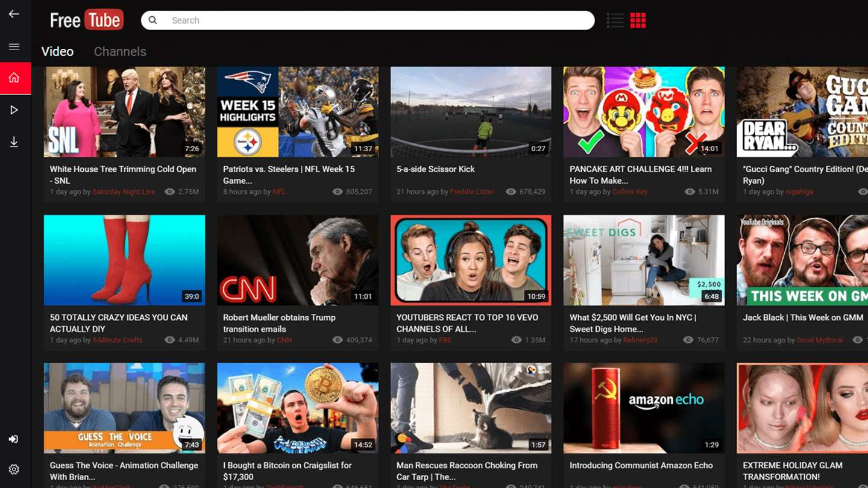The image size is (868, 488).
Task: Select the Home sidebar icon
Action: [x=14, y=78]
